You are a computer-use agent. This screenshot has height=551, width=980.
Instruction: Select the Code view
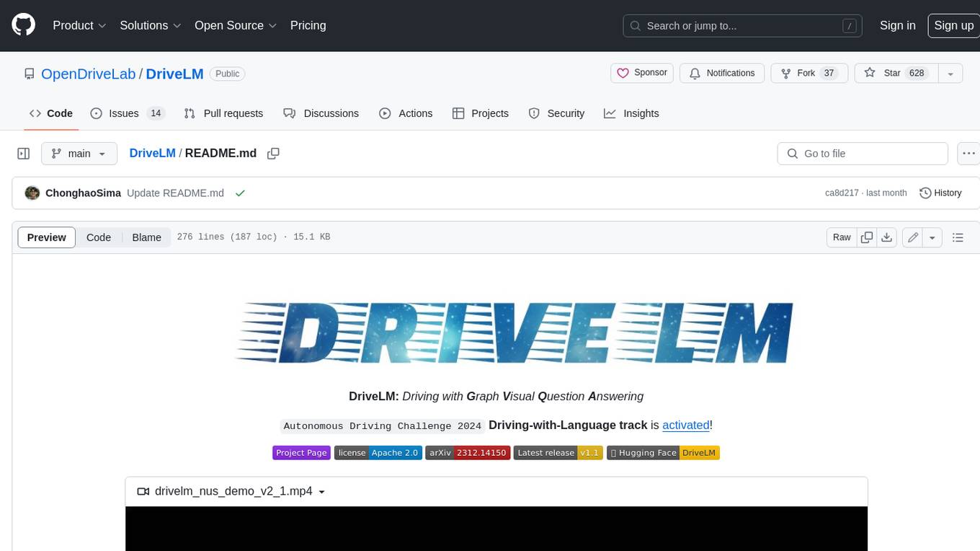click(99, 237)
